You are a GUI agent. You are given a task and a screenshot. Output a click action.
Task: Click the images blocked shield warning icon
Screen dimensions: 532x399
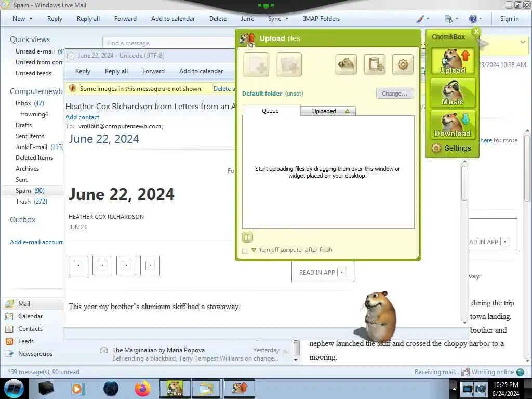(x=72, y=88)
